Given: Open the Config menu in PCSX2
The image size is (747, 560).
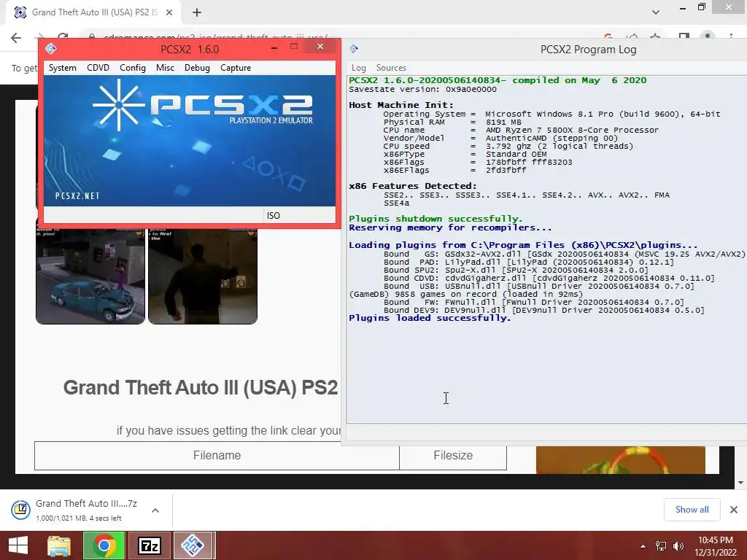Looking at the screenshot, I should click(133, 68).
